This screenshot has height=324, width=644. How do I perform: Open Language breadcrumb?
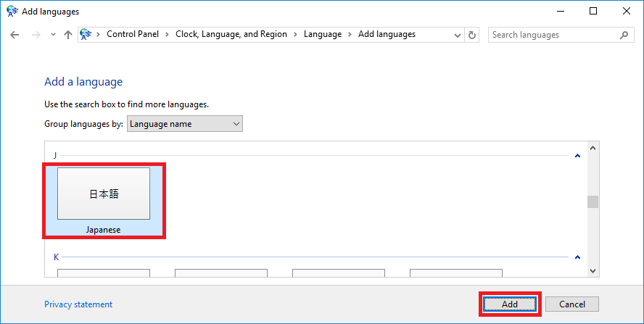tap(323, 35)
